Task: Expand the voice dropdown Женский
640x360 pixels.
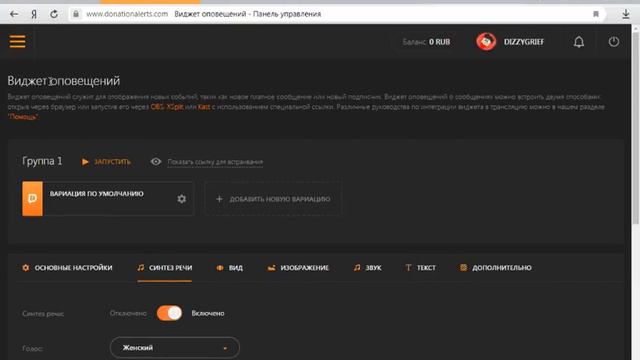Action: click(175, 348)
